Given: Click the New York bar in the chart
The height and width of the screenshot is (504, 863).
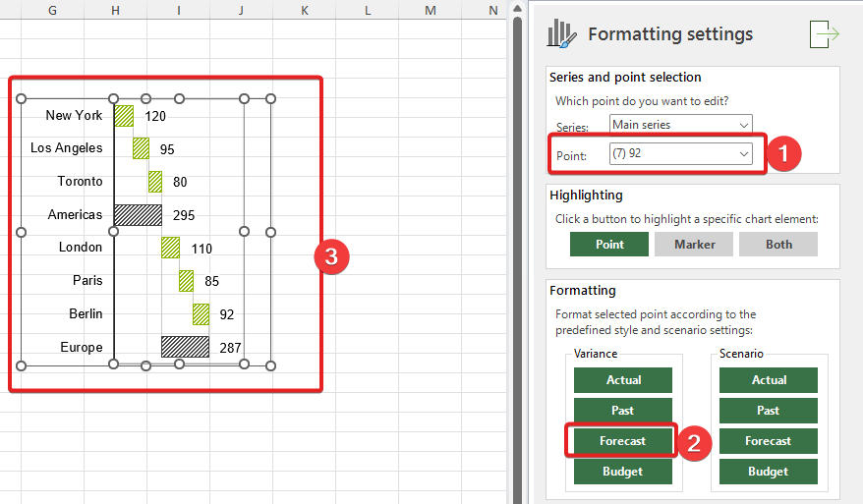Looking at the screenshot, I should [x=124, y=116].
